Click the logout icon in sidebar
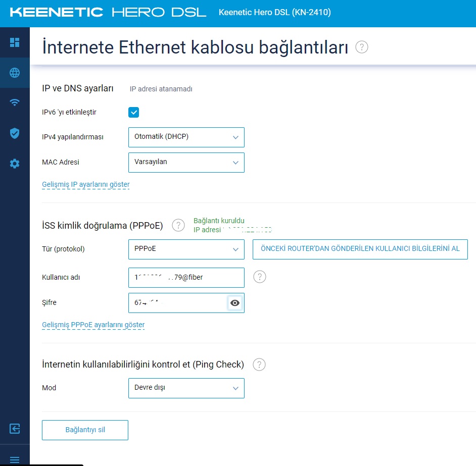476x466 pixels. (15, 429)
